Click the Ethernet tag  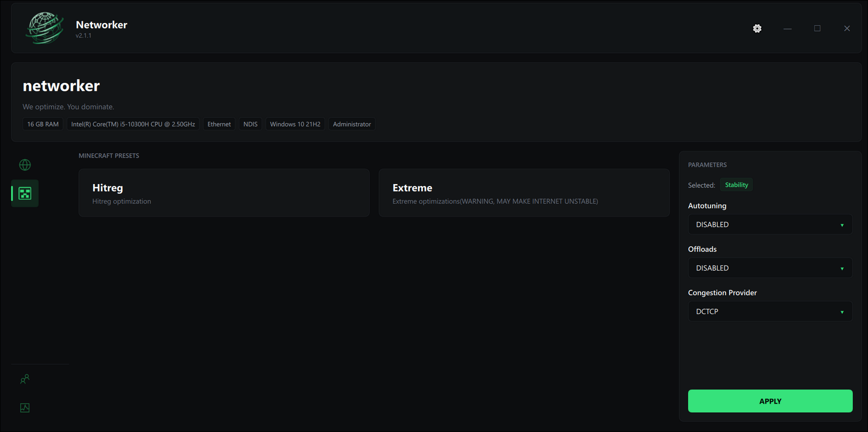tap(219, 124)
